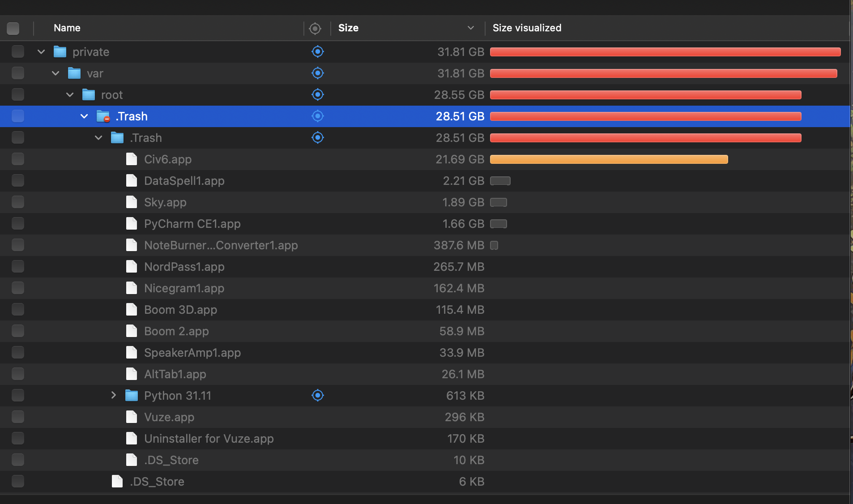Click the private folder icon
Screen dimensions: 853x504
pos(60,52)
